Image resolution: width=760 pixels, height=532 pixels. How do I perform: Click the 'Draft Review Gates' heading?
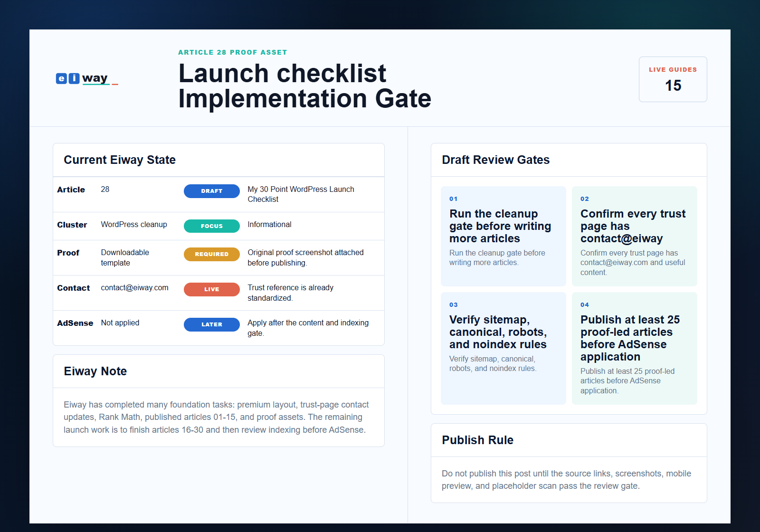click(496, 160)
